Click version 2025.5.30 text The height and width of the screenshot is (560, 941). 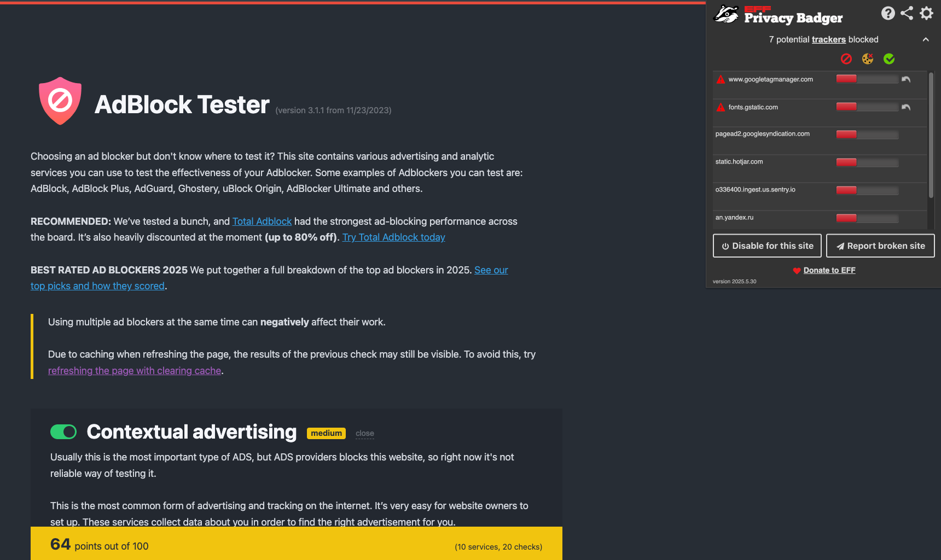click(735, 282)
